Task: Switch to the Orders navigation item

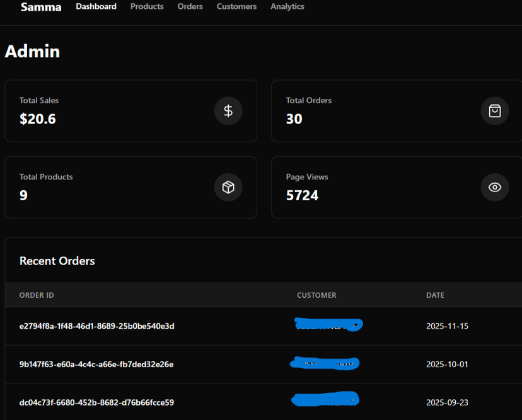Action: [190, 6]
